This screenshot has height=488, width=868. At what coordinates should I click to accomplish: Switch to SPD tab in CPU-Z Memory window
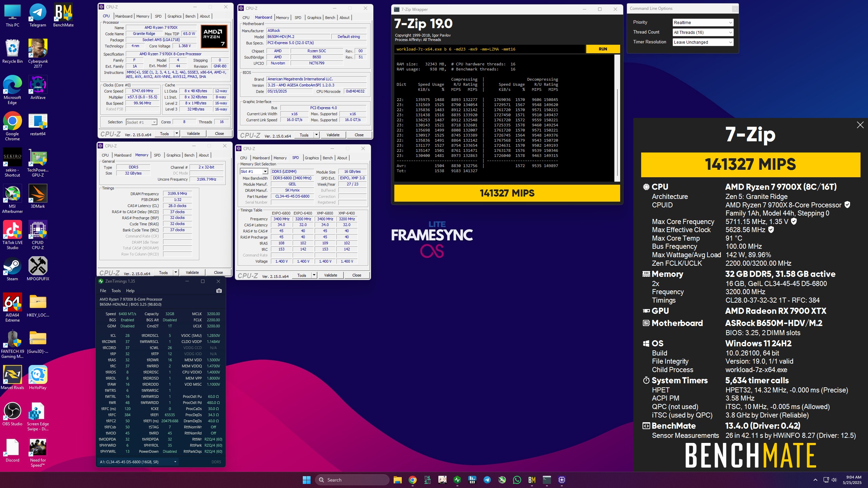pos(157,155)
